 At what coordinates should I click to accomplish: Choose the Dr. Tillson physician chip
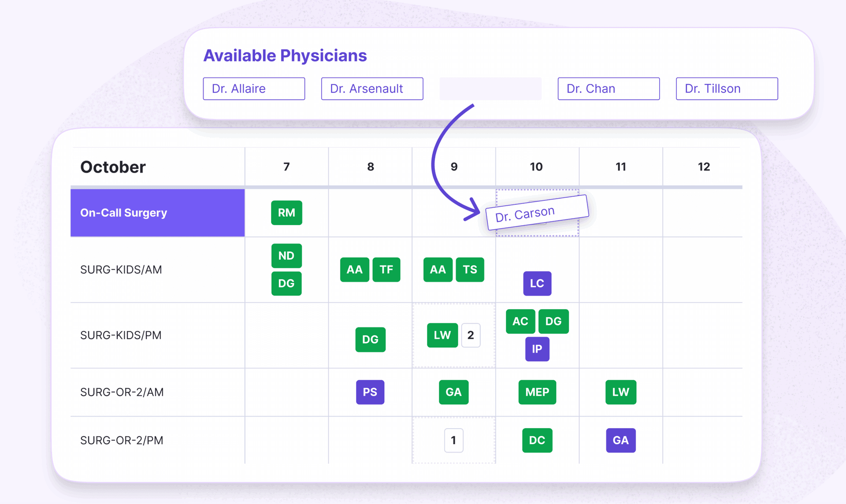tap(727, 89)
